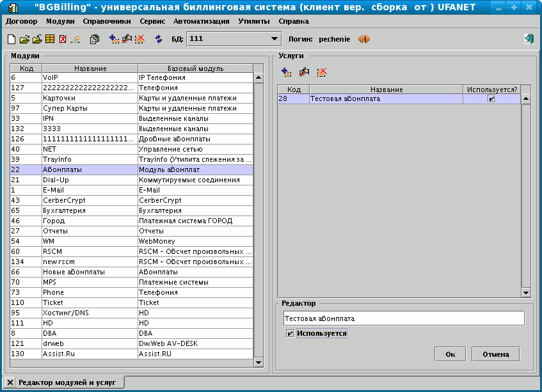
Task: Click the open folder icon in main toolbar
Action: click(x=24, y=40)
